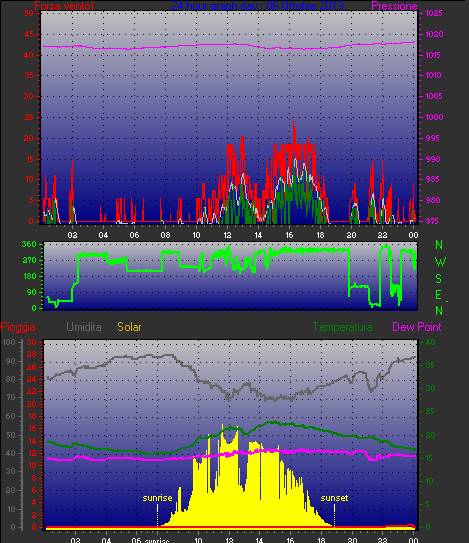469x543 pixels.
Task: Select the 360 wind direction axis value
Action: (x=29, y=244)
